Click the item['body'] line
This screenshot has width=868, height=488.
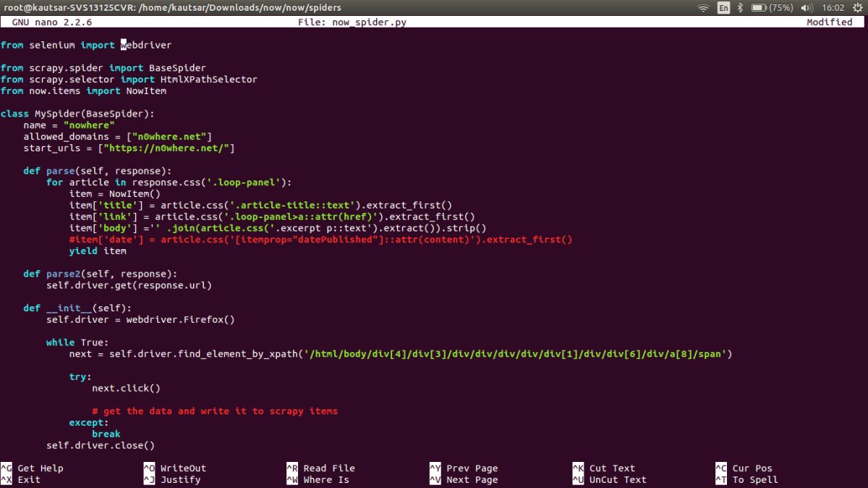[x=278, y=228]
